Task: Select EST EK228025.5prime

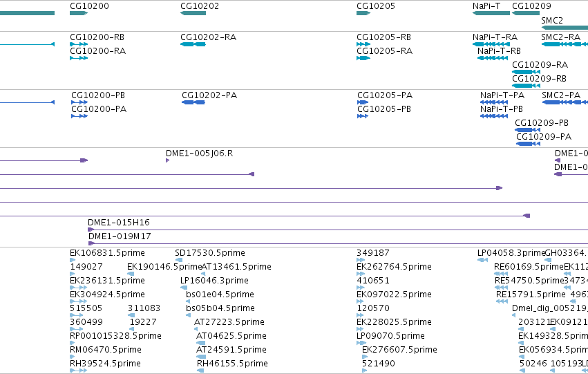Action: [x=360, y=329]
